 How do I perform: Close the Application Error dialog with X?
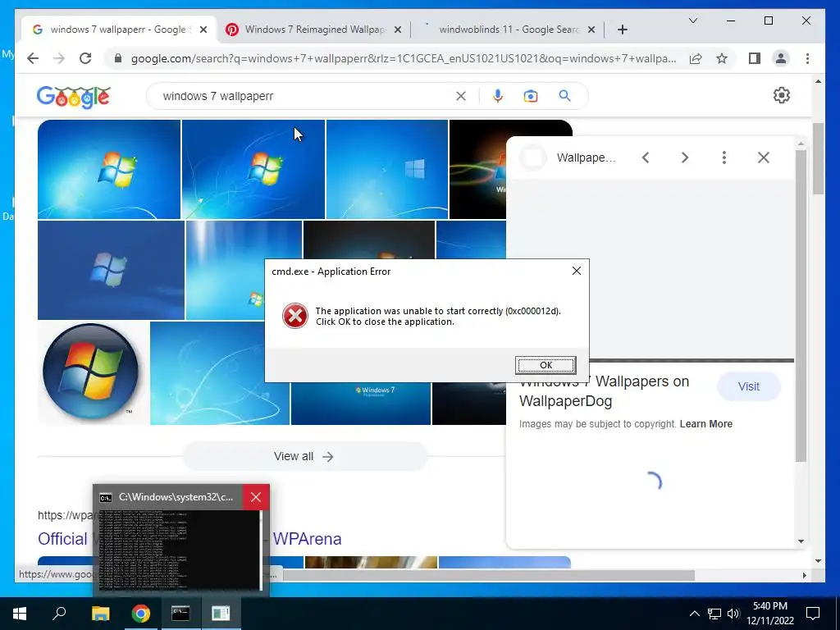coord(577,271)
